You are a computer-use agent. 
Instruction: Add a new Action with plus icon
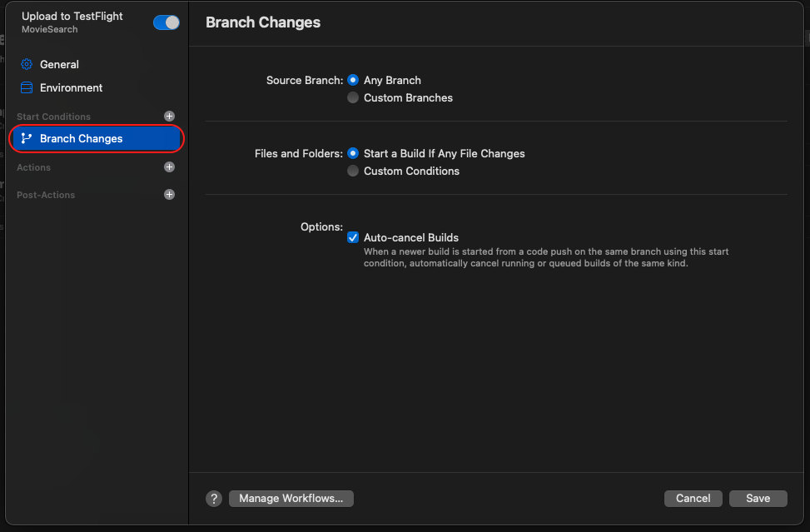pyautogui.click(x=169, y=167)
